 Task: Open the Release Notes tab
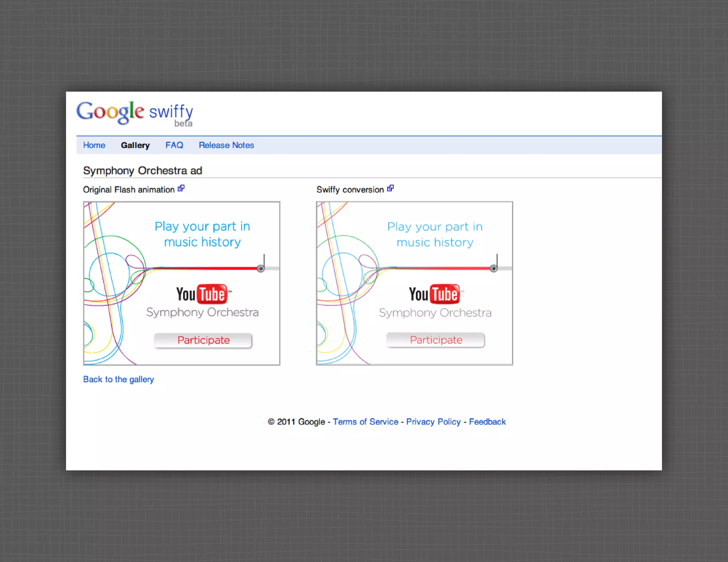[226, 145]
